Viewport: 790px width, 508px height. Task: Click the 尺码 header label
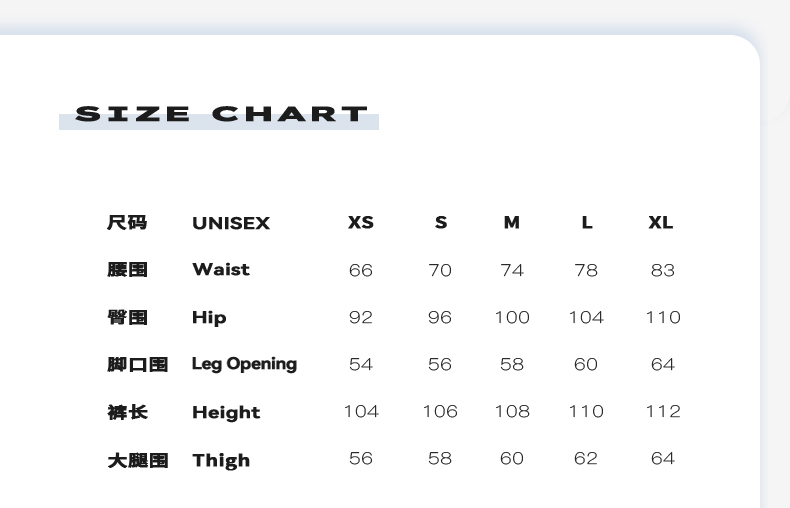point(127,222)
